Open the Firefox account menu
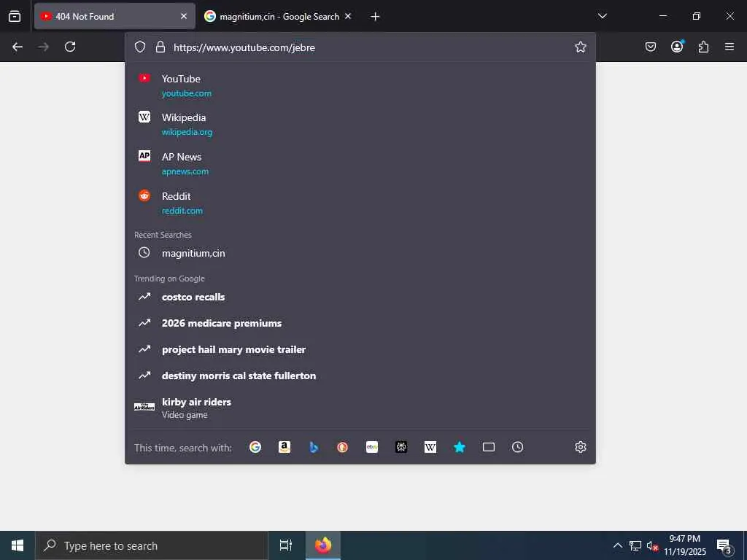Image resolution: width=747 pixels, height=560 pixels. point(677,46)
